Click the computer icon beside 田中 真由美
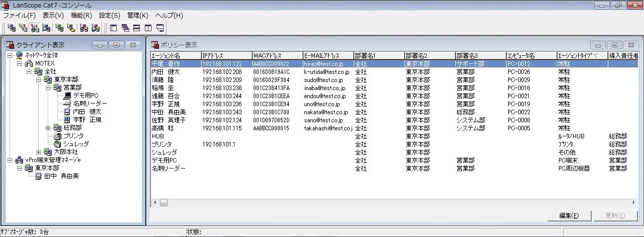Viewport: 644px width, 237px height. pos(38,176)
